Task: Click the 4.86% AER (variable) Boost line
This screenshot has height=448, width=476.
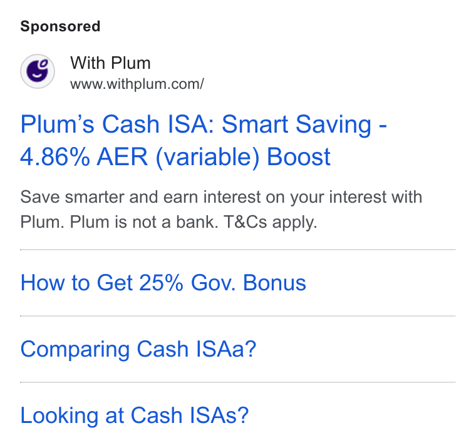Action: tap(175, 157)
